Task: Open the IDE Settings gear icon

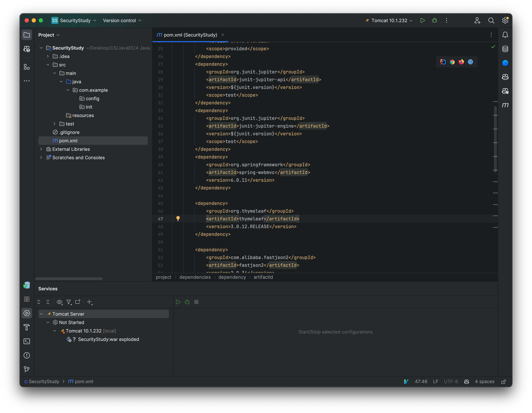Action: (505, 21)
